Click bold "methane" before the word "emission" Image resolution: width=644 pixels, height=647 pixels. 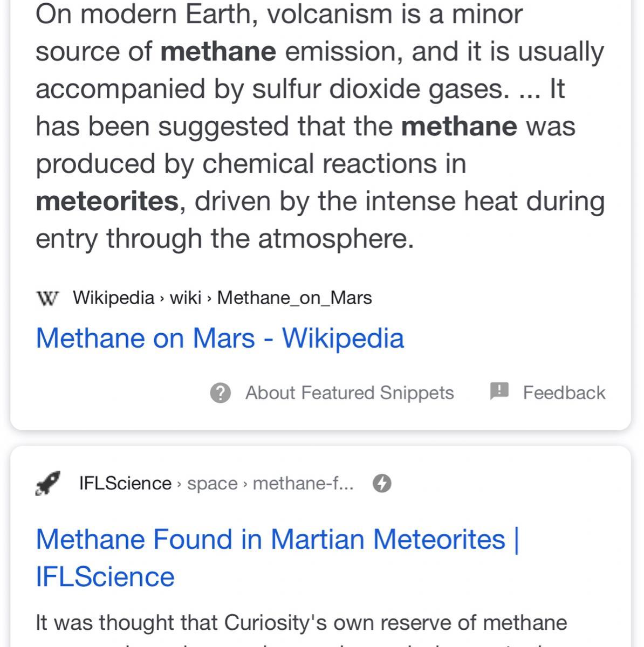point(218,52)
